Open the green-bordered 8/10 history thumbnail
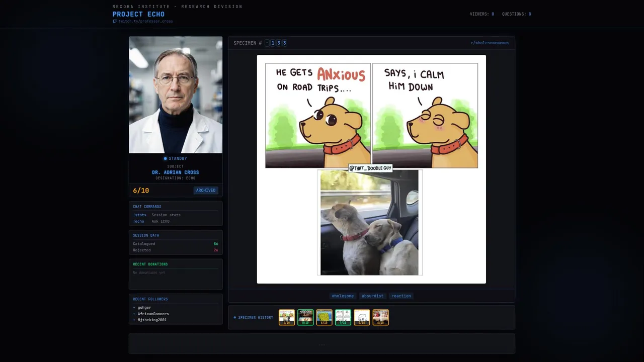This screenshot has height=362, width=644. click(305, 317)
